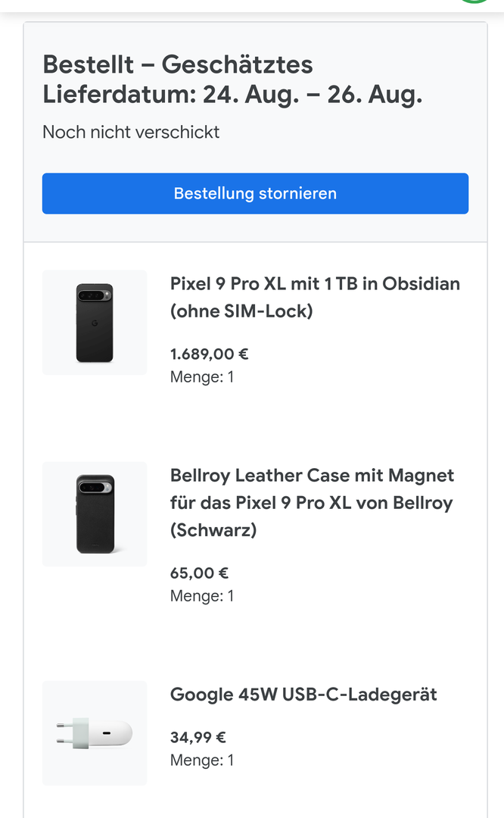Open the Google 45W USB-C-Ladegerät title
Image resolution: width=504 pixels, height=818 pixels.
coord(303,694)
